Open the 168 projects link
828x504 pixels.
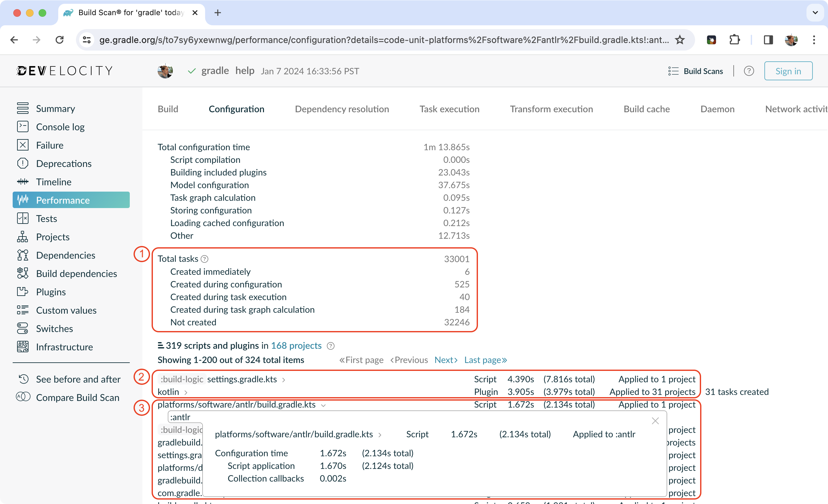point(296,346)
